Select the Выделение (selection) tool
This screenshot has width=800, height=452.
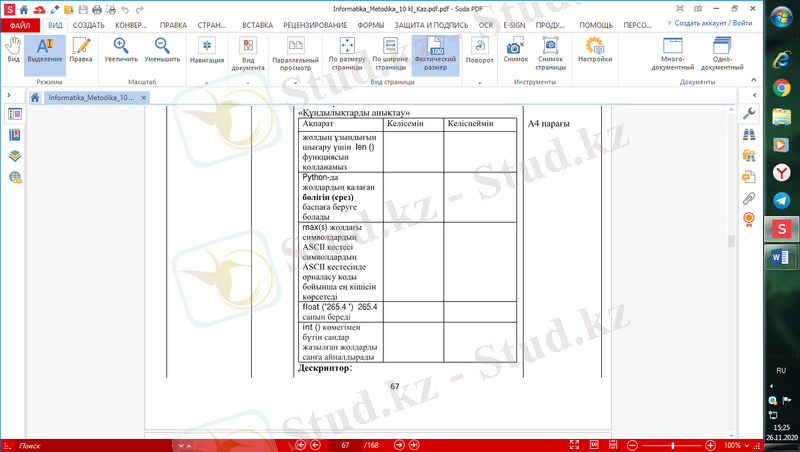45,50
